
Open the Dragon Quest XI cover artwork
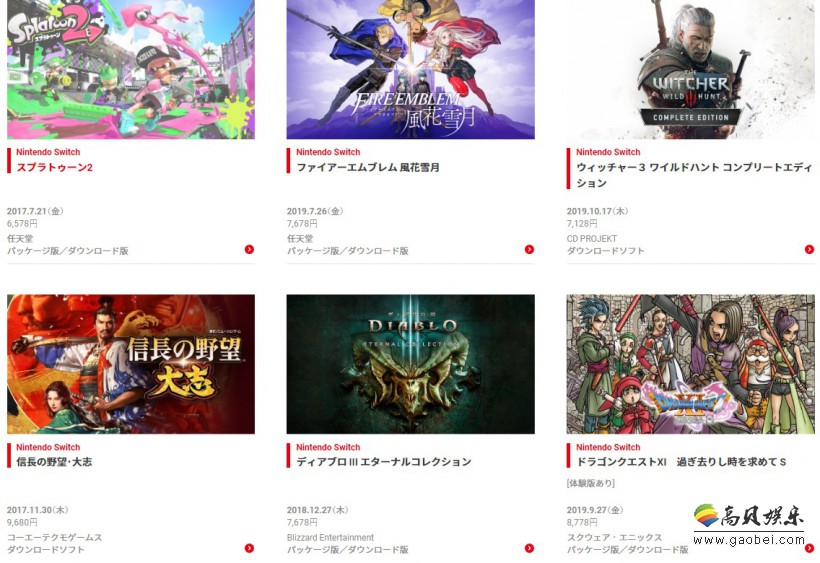pos(690,364)
